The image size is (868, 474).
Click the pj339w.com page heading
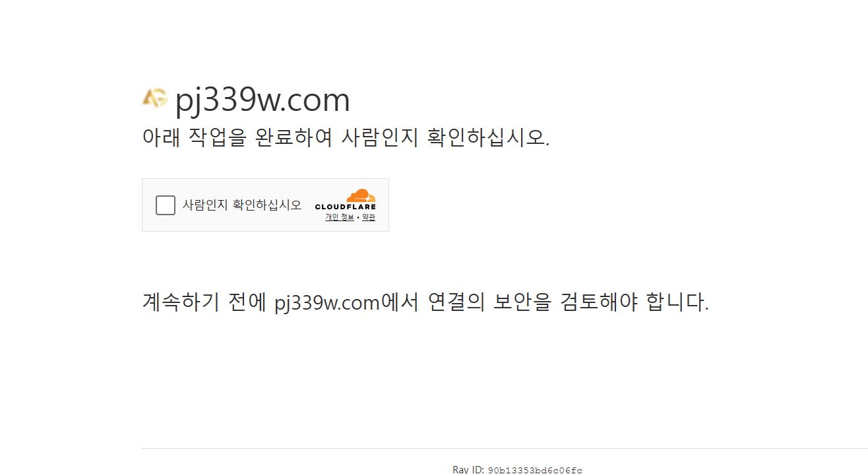point(263,100)
